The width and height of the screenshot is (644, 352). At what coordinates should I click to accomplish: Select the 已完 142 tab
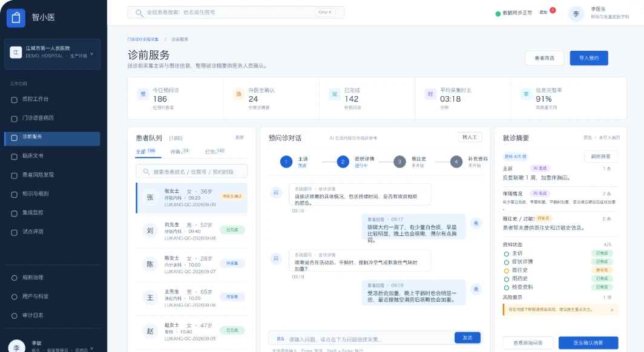click(x=215, y=151)
